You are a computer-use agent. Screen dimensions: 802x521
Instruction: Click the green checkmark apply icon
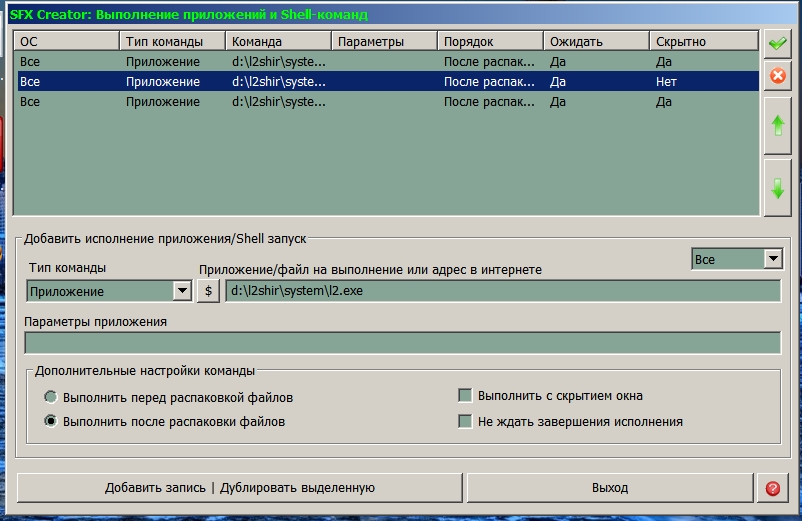(x=776, y=44)
